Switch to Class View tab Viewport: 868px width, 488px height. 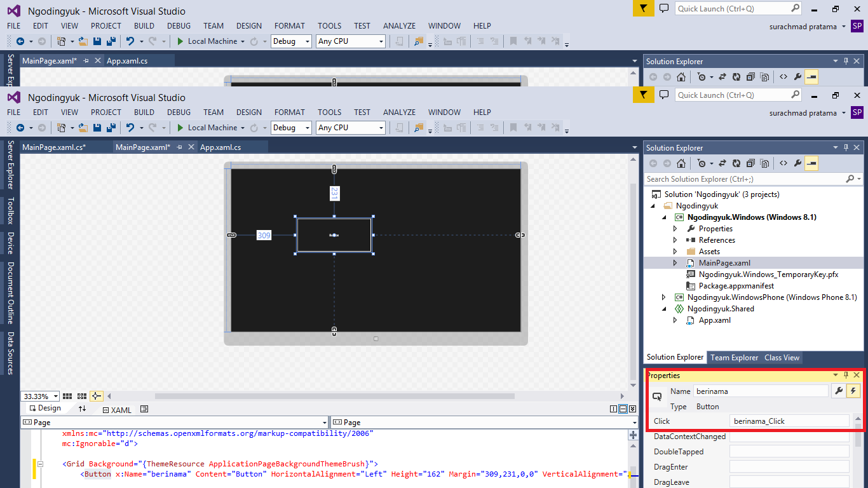(x=782, y=358)
